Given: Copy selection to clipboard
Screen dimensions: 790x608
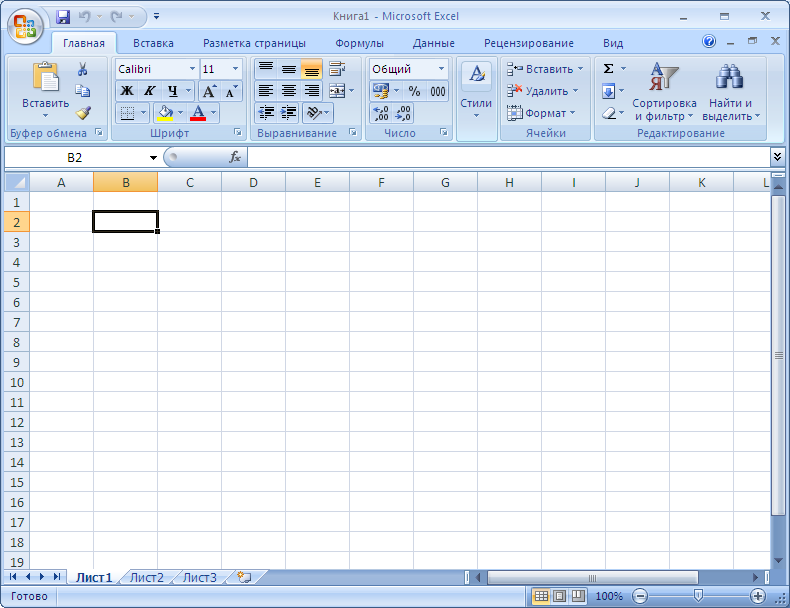Looking at the screenshot, I should pos(82,91).
